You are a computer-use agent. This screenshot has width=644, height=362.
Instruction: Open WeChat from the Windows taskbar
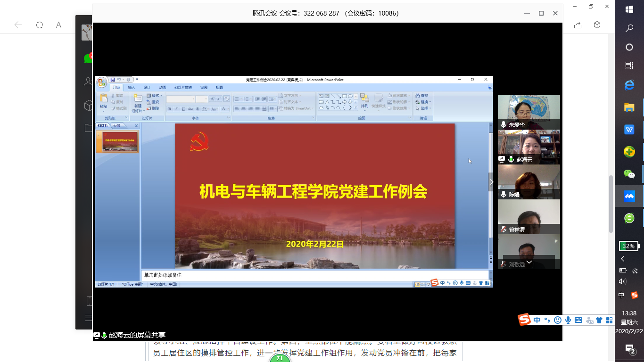[x=629, y=173]
